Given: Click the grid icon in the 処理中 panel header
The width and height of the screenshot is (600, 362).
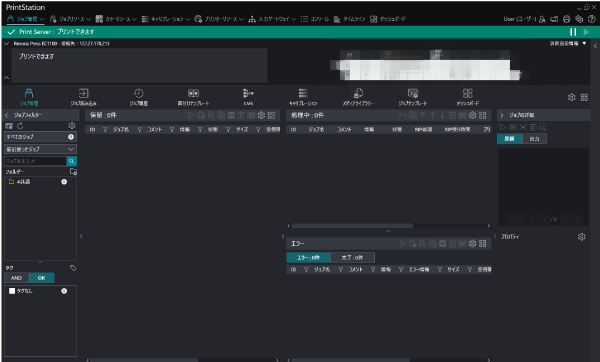Looking at the screenshot, I should tap(483, 115).
